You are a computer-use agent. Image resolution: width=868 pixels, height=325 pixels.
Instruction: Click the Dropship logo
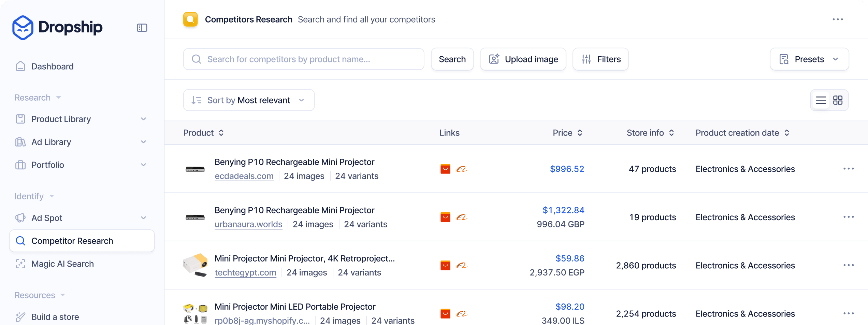click(57, 27)
